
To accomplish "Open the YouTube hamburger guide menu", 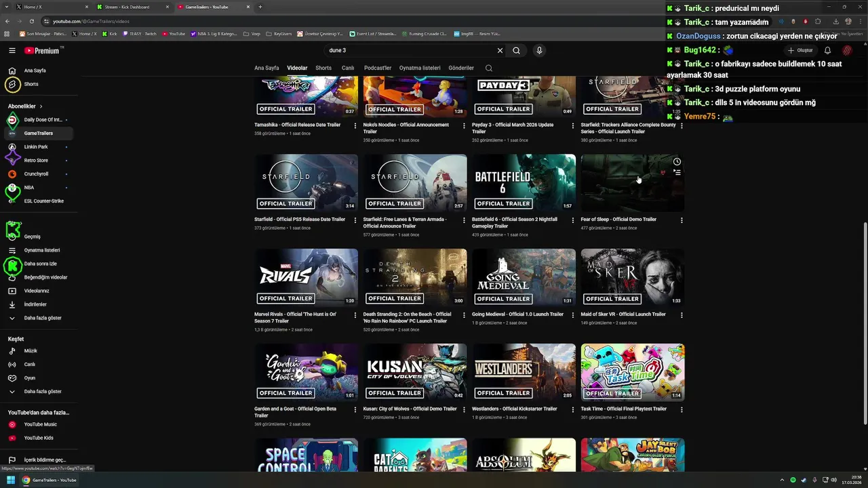I will (x=12, y=51).
